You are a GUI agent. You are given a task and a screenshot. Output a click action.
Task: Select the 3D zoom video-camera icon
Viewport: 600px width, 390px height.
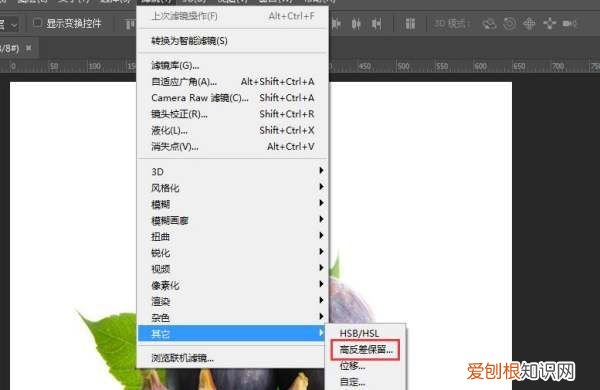click(570, 24)
